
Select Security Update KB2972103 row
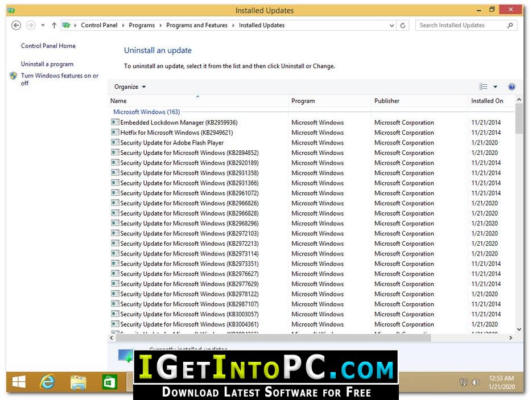(311, 233)
